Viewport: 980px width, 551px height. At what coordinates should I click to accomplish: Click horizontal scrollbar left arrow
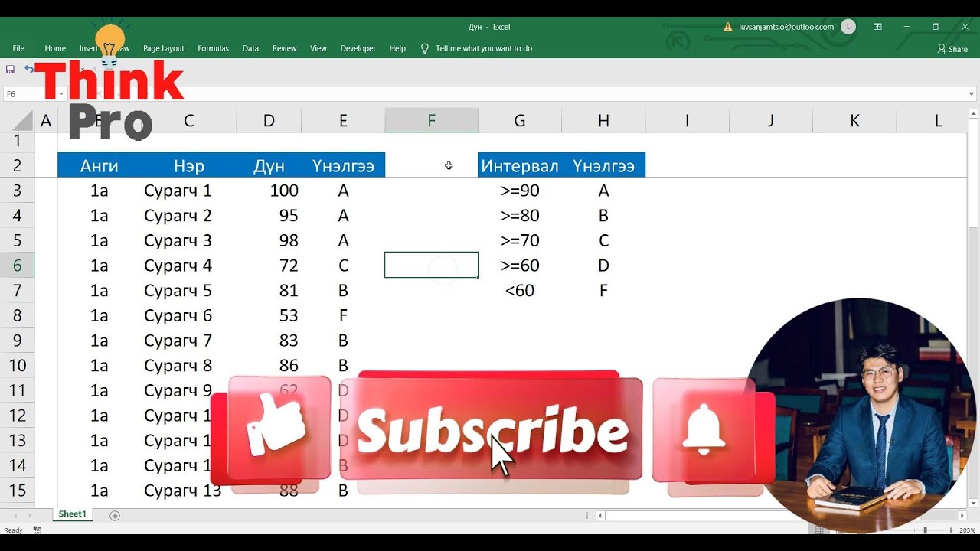600,516
